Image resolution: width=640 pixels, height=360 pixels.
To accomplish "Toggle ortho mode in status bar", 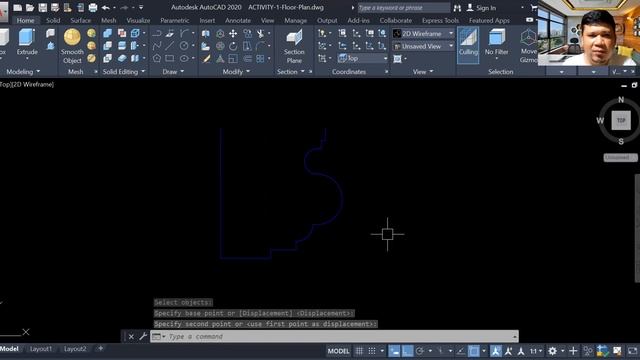I will pos(407,351).
